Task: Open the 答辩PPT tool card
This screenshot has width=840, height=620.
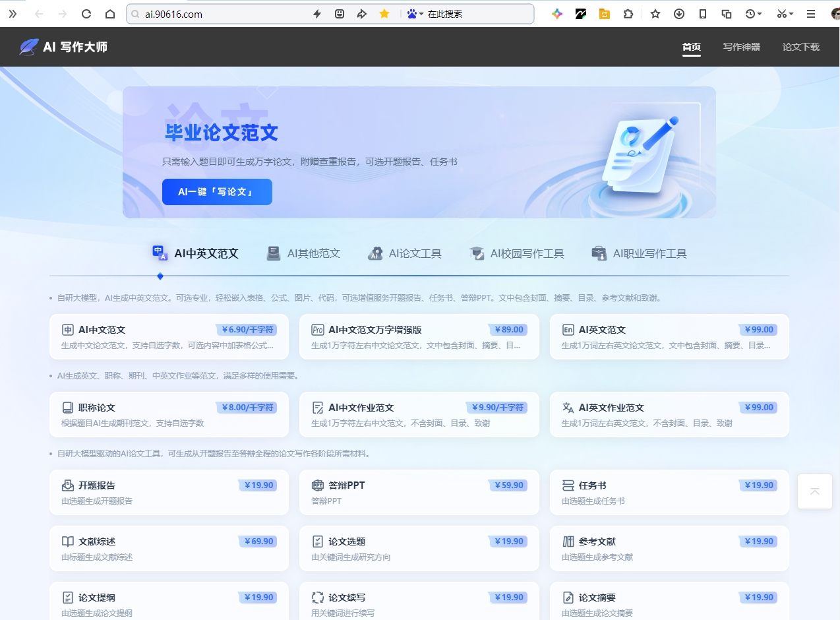Action: pyautogui.click(x=419, y=492)
